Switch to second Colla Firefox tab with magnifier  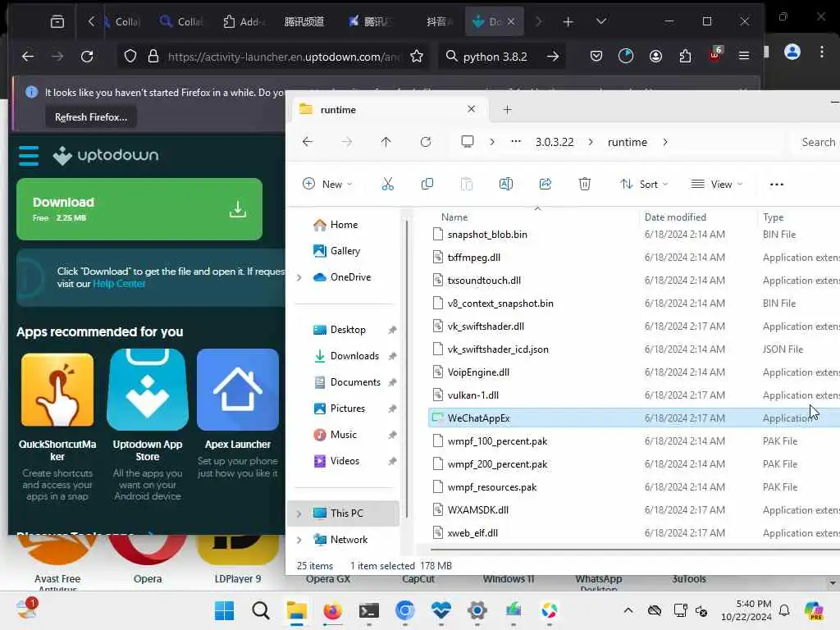[181, 21]
